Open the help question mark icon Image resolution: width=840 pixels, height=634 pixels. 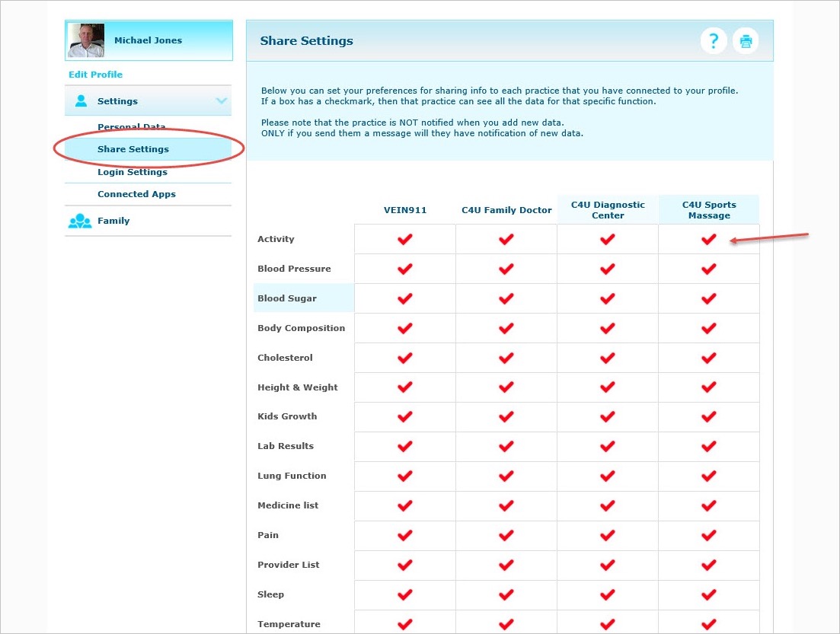[713, 40]
